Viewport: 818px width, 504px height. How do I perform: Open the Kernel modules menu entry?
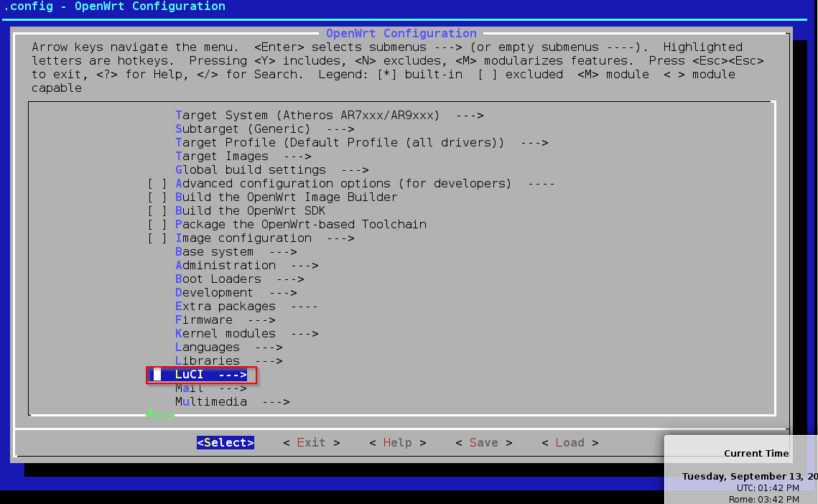click(x=246, y=334)
